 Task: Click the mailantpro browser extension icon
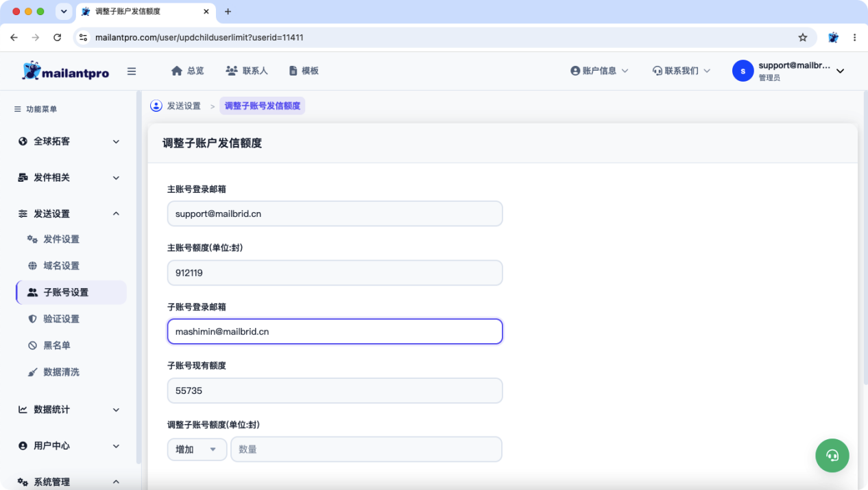click(x=833, y=38)
